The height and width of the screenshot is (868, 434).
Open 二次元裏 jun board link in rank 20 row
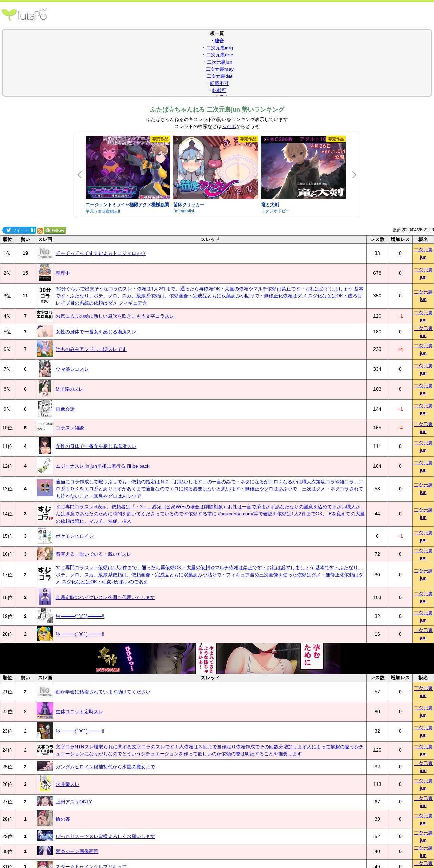423,634
